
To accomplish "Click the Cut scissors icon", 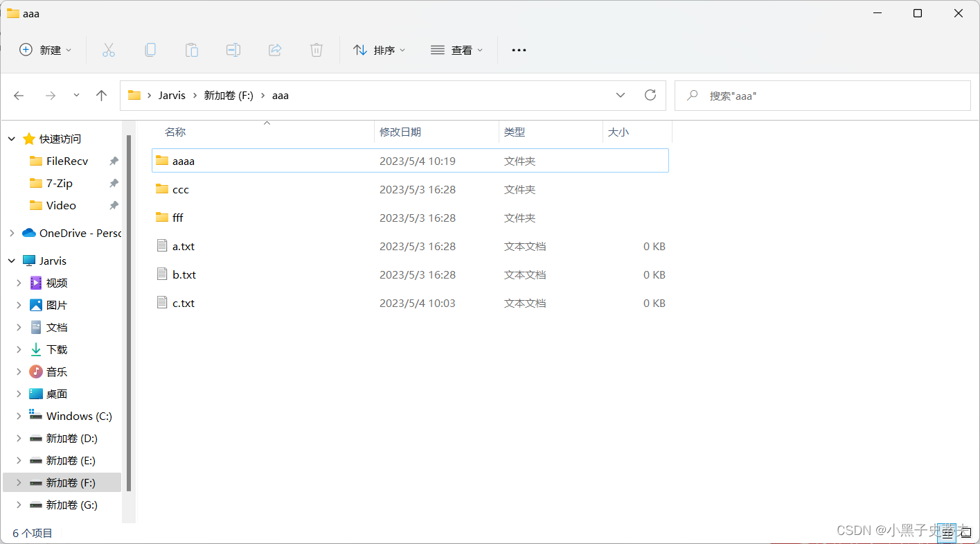I will click(108, 50).
